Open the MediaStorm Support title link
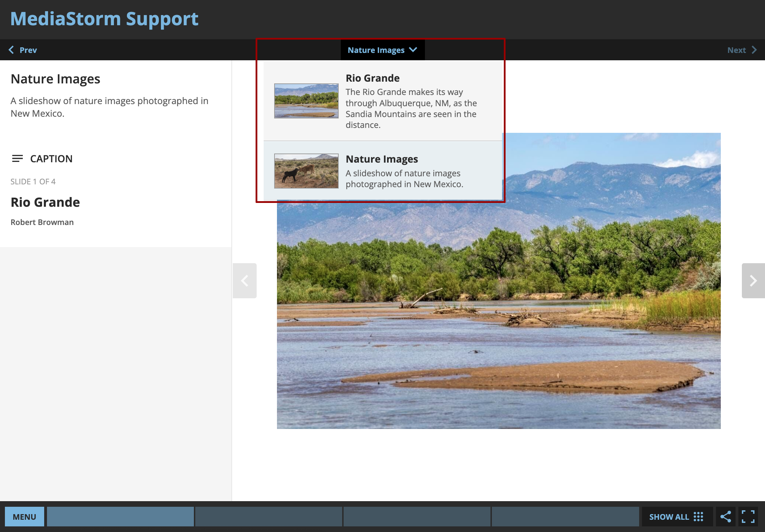 (x=104, y=19)
